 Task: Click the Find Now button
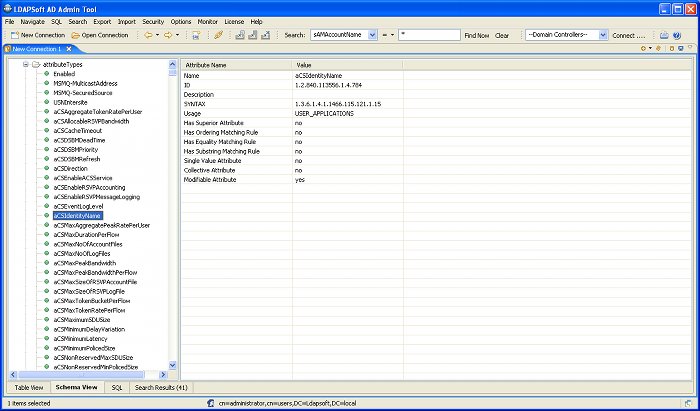tap(476, 35)
